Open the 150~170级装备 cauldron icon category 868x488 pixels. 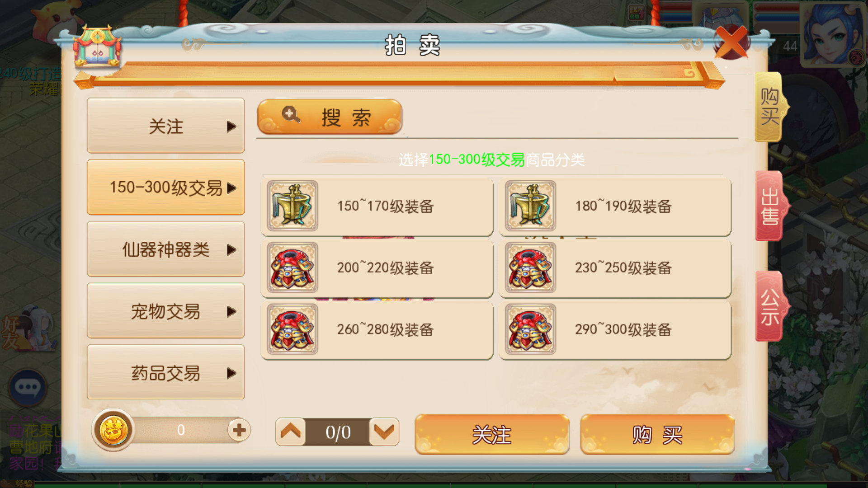(292, 206)
